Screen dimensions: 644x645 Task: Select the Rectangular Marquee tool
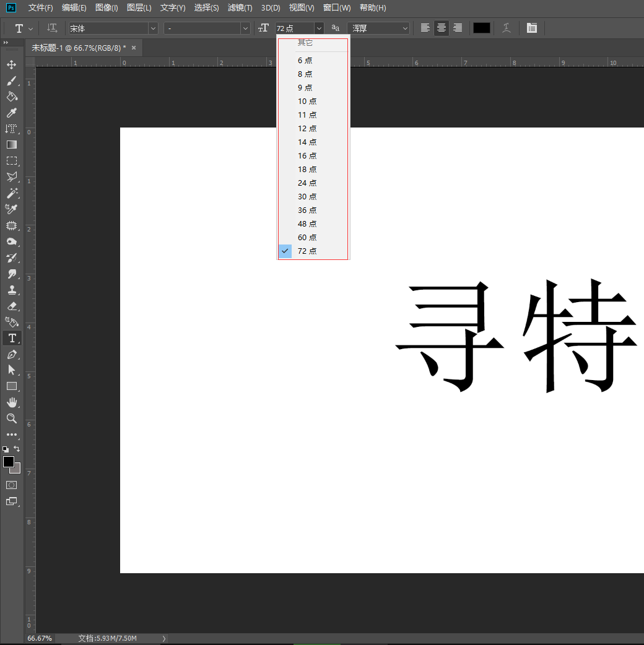coord(12,161)
